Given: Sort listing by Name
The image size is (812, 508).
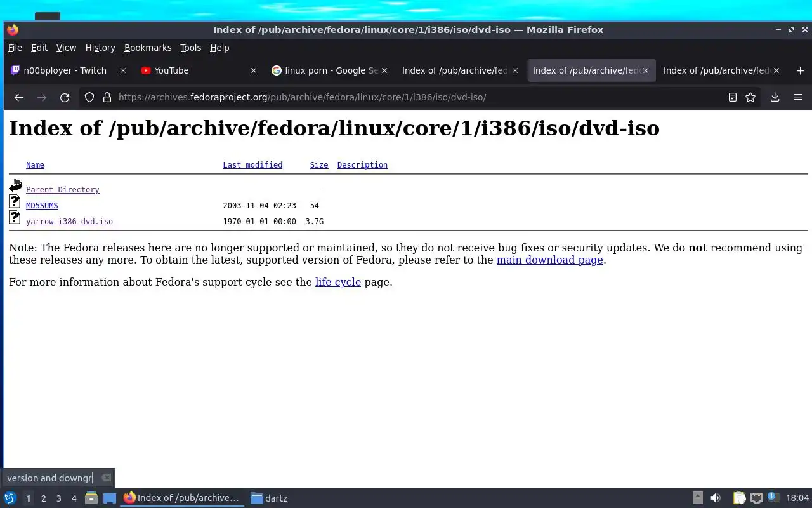Looking at the screenshot, I should (35, 165).
